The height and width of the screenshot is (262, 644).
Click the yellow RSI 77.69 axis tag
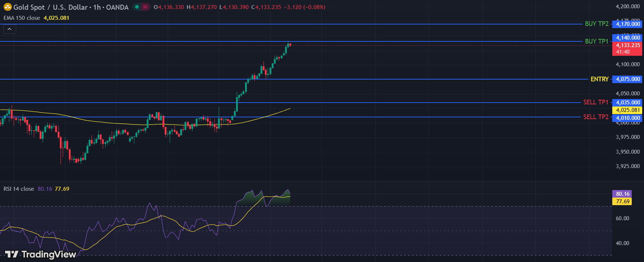pos(622,201)
